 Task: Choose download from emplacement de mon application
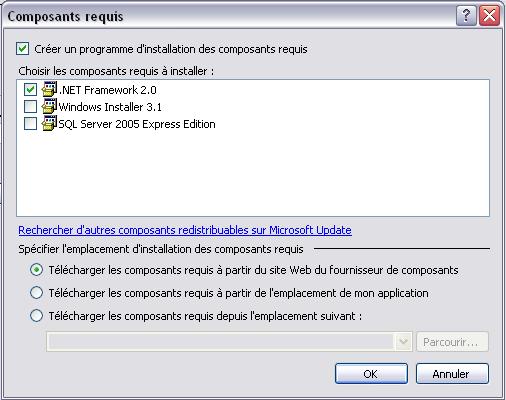[x=36, y=293]
